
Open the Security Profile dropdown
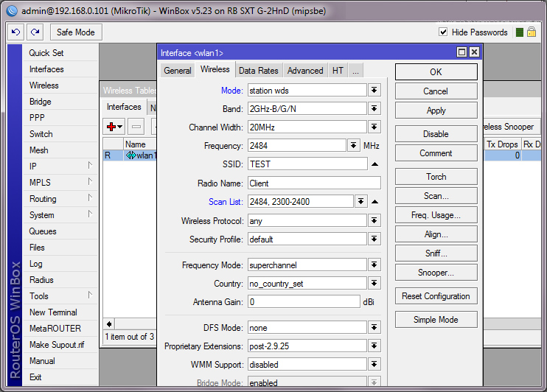(374, 239)
